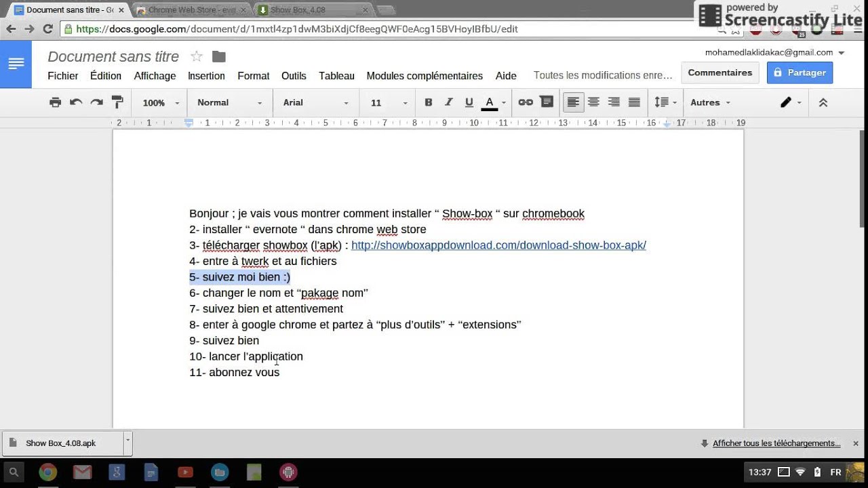868x488 pixels.
Task: Toggle italic formatting
Action: 448,102
